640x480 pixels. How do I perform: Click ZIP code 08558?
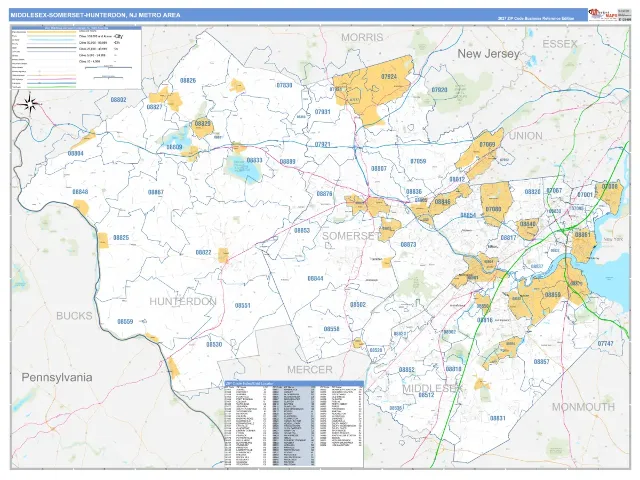coord(331,329)
